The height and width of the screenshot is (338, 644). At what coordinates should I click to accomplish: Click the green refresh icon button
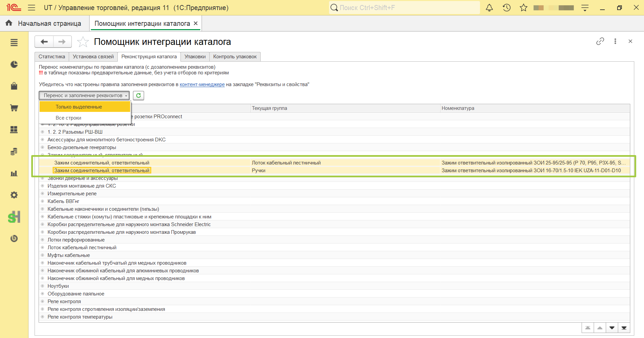pos(139,95)
